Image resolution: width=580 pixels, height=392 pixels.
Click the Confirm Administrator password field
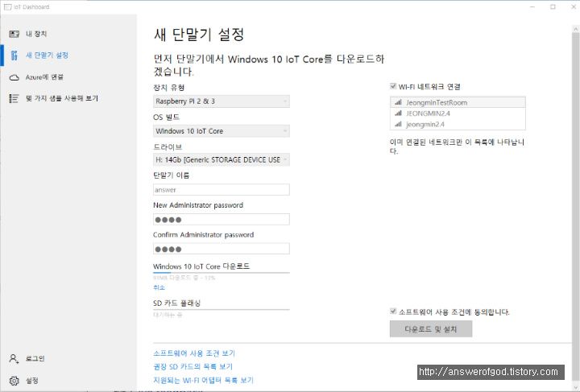tap(222, 249)
